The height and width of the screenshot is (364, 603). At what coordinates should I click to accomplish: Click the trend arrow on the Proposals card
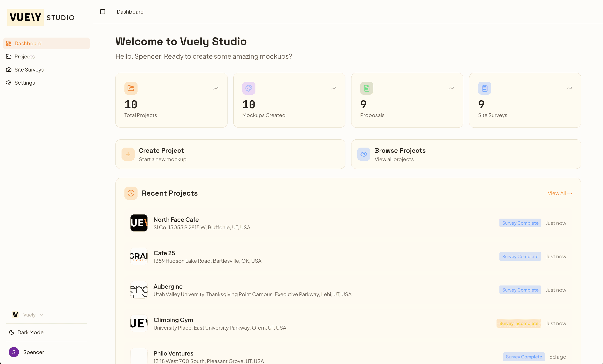click(451, 88)
